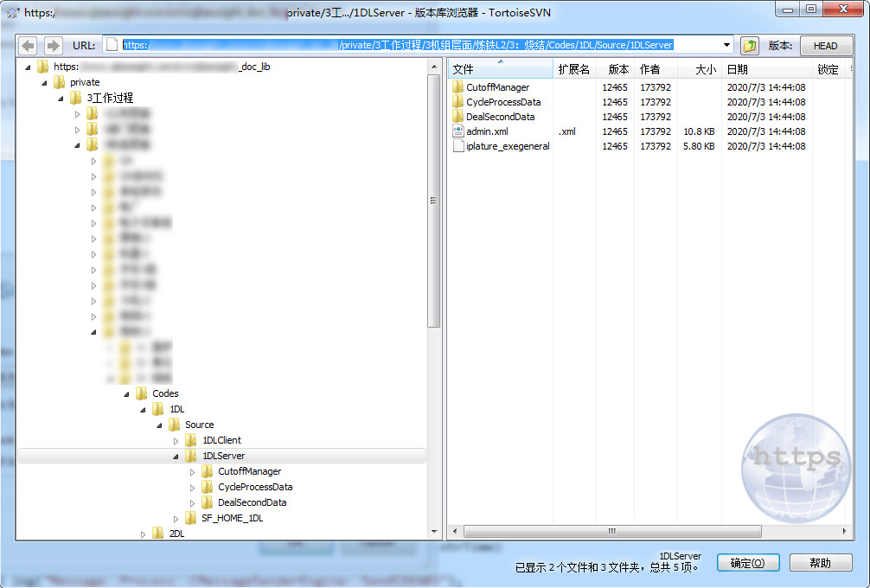Select the 1DLClient folder in the tree
870x588 pixels.
point(222,439)
